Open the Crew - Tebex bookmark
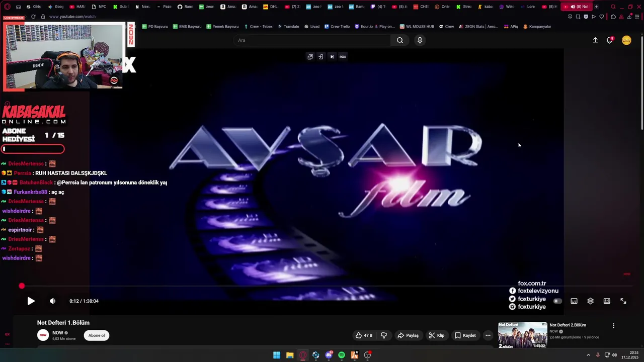644x362 pixels. pyautogui.click(x=259, y=27)
